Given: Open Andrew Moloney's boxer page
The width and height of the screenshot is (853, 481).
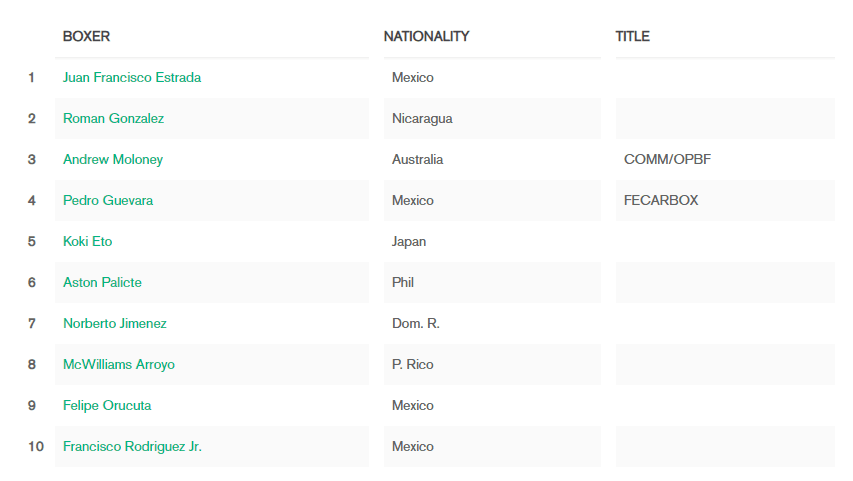Looking at the screenshot, I should tap(113, 159).
